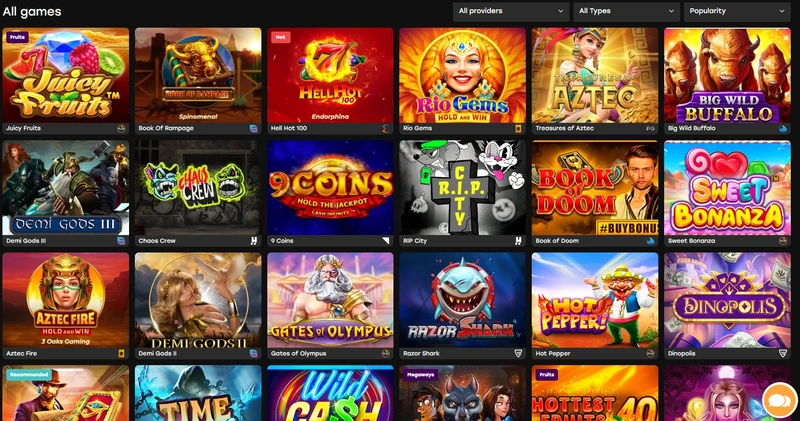Select the Fruits tag on Juicy Fruits

click(17, 37)
